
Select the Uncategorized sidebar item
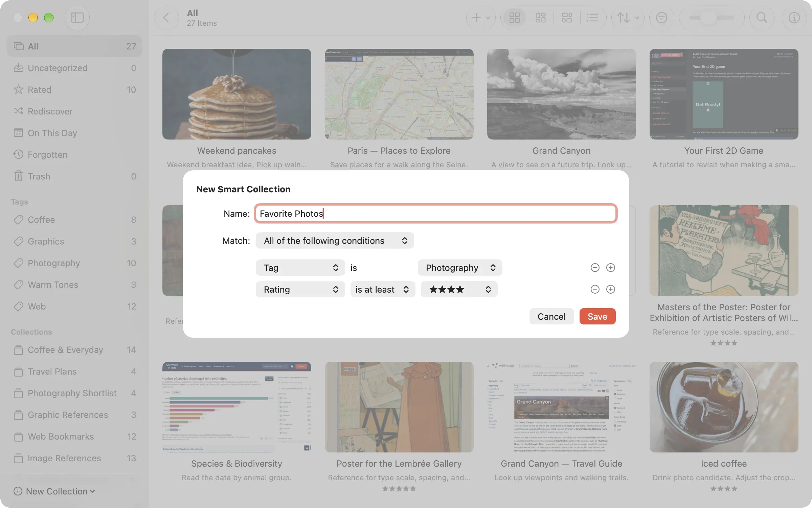(74, 68)
